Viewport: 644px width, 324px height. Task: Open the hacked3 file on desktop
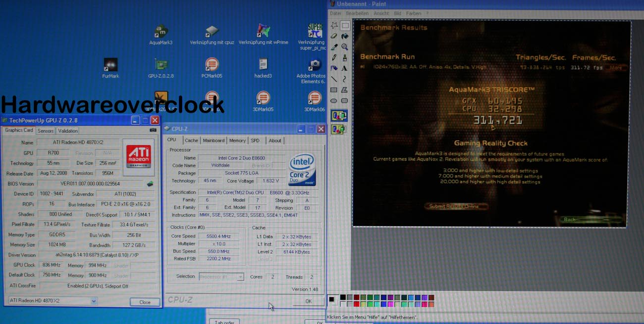click(x=263, y=68)
